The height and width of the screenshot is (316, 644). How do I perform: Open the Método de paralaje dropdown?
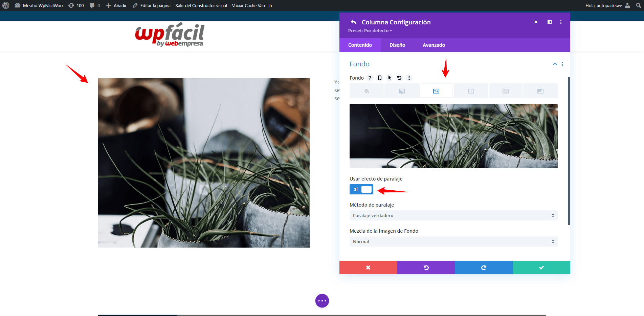coord(453,215)
